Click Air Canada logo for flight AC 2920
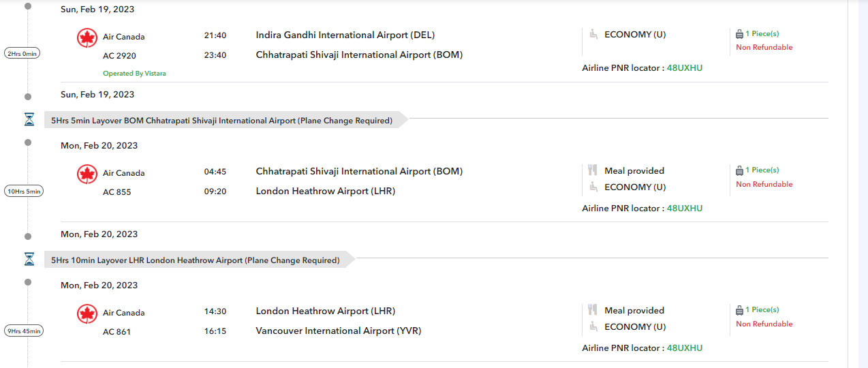868x368 pixels. [87, 37]
